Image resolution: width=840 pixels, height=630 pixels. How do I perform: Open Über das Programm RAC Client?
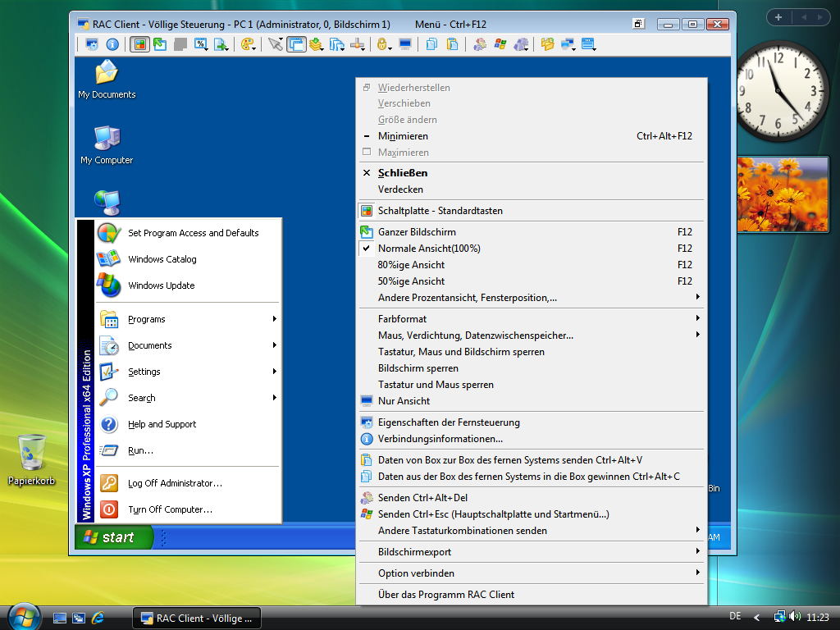coord(532,595)
